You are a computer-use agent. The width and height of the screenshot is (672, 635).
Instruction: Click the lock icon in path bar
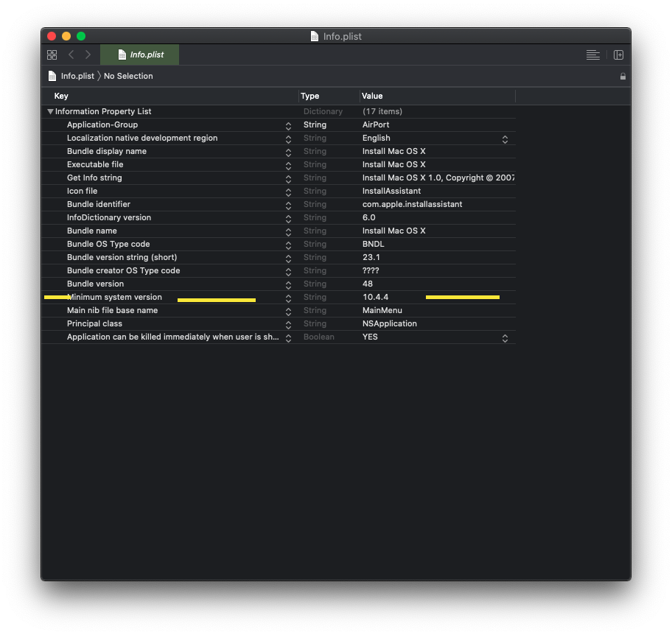click(623, 77)
